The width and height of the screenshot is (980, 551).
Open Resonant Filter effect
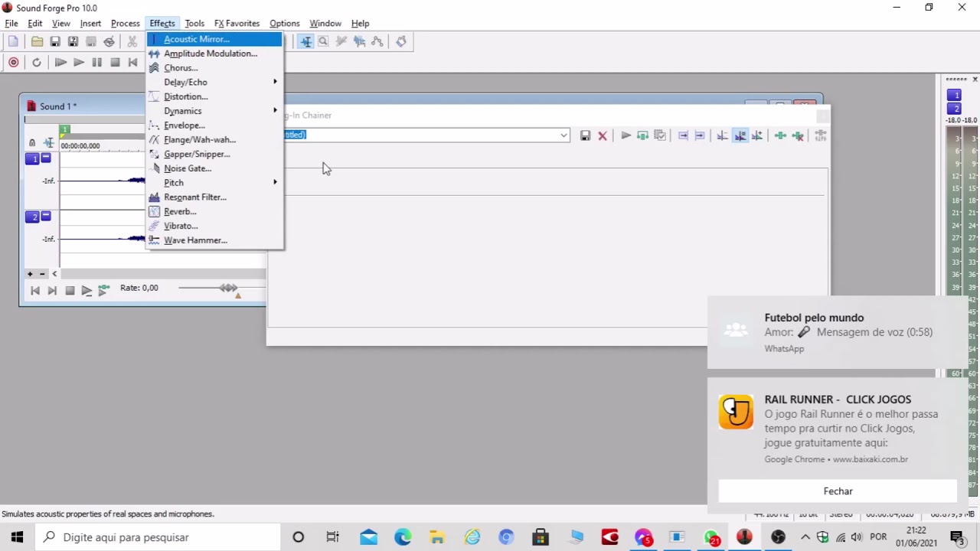tap(215, 197)
